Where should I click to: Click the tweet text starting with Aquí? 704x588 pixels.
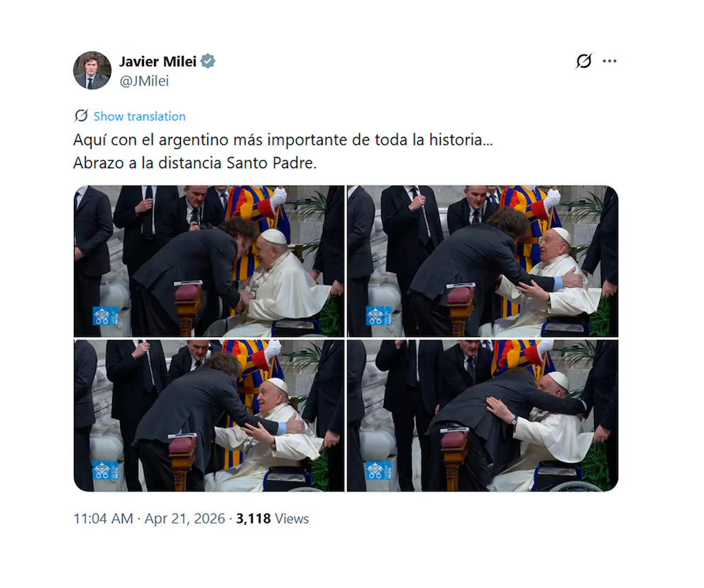point(283,140)
